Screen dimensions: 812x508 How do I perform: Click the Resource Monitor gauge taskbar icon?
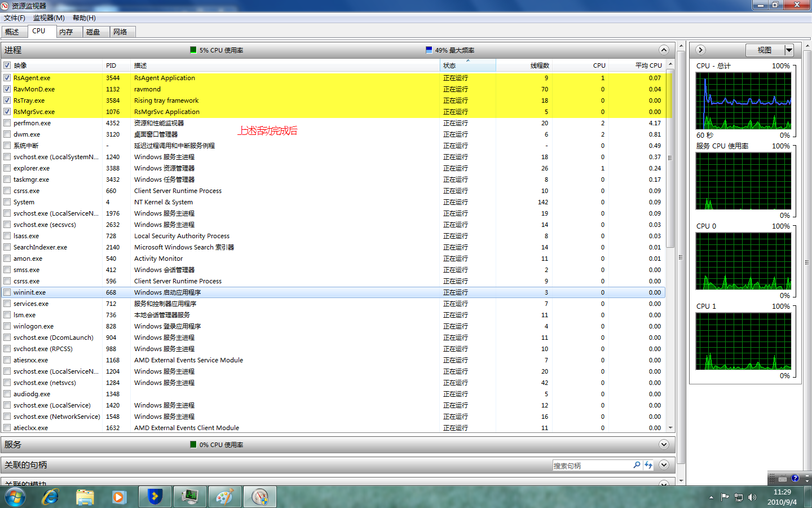coord(259,497)
